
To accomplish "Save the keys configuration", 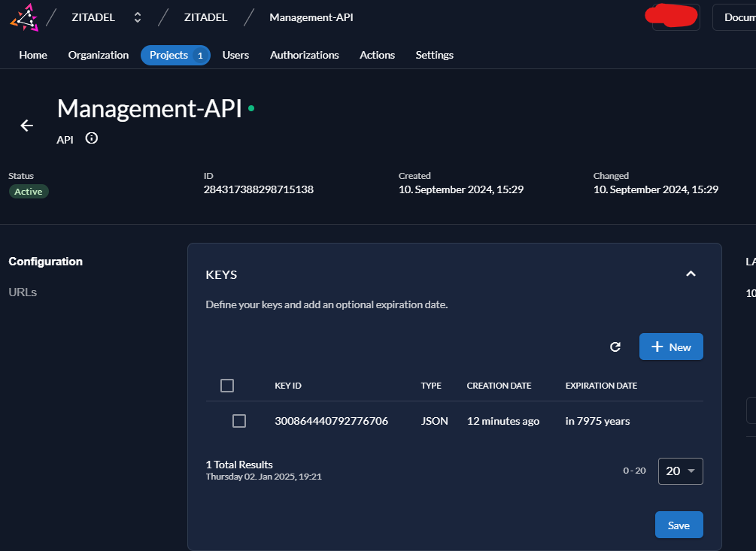I will (679, 525).
